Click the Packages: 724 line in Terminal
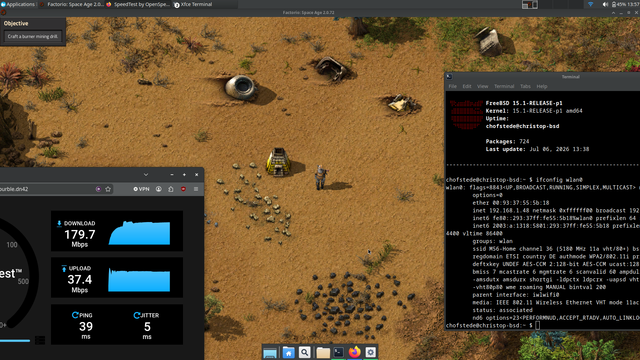Screen dimensions: 640x360 507,141
